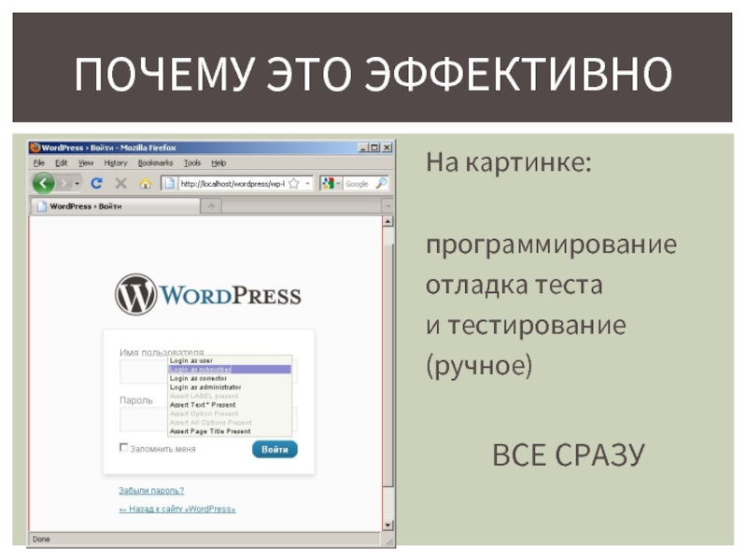The height and width of the screenshot is (560, 747).
Task: Click the Имя пользователя input field
Action: [x=208, y=371]
